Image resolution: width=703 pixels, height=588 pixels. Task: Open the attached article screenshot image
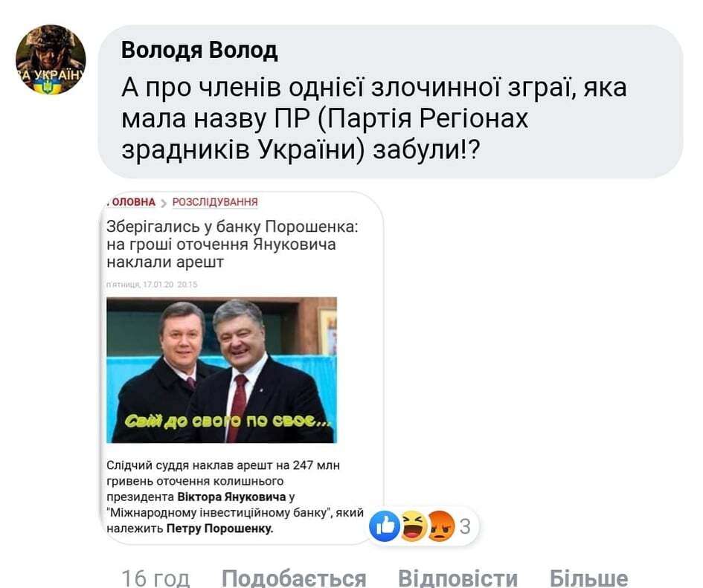[x=241, y=368]
